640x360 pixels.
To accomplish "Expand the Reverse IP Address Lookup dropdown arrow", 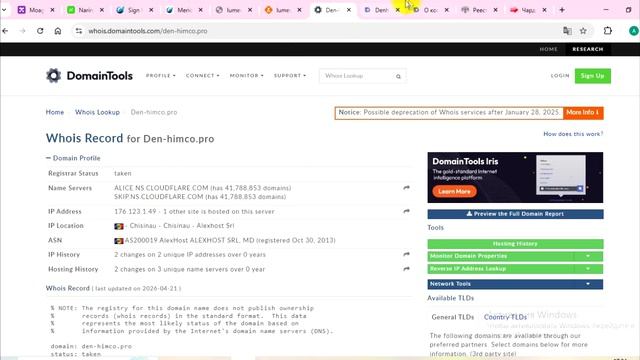I will (x=588, y=269).
